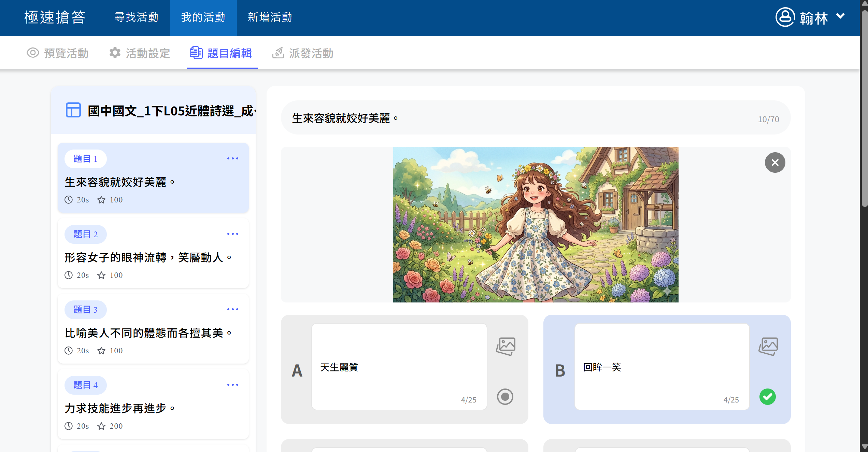Click the 極速搶答 logo link
Viewport: 868px width, 452px height.
[55, 17]
